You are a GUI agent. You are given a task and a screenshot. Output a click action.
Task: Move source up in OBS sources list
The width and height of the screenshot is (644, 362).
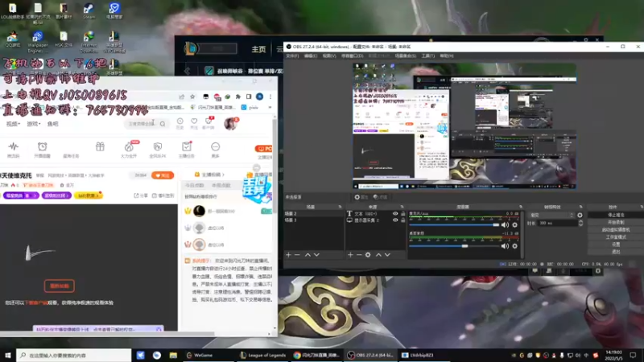(378, 255)
